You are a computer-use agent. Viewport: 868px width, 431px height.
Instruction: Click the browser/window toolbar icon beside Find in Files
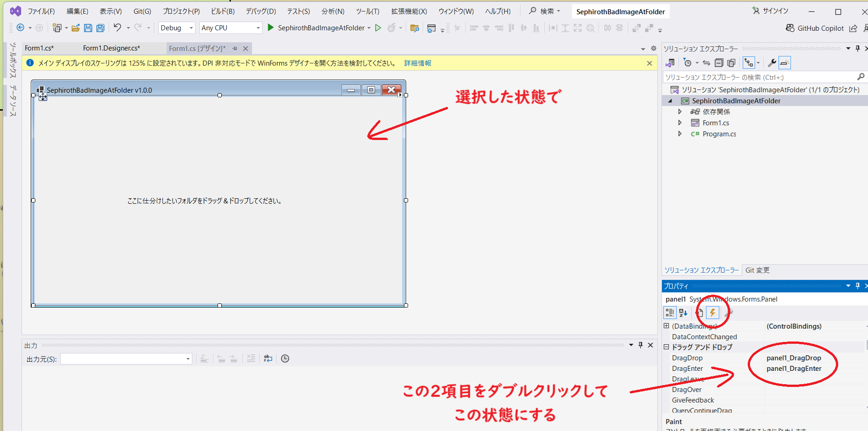(431, 28)
